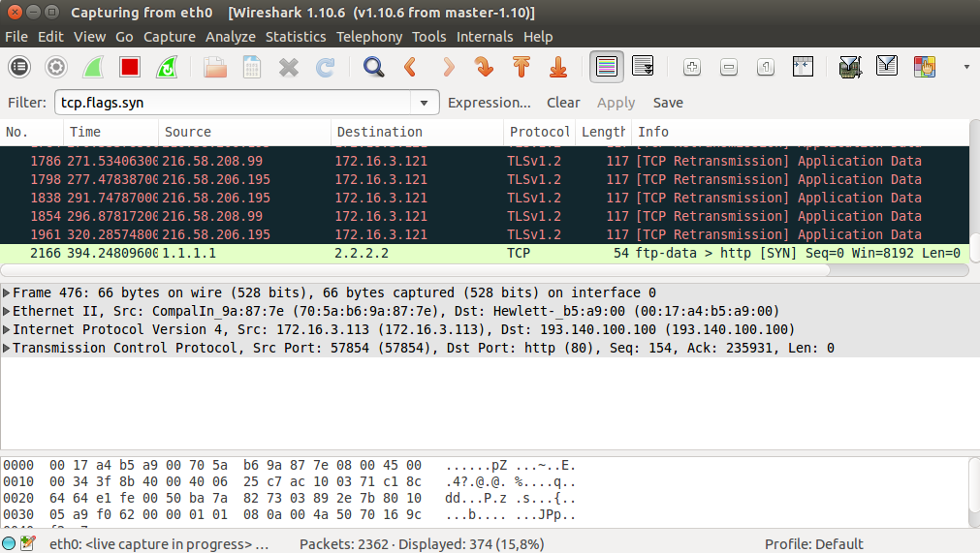Go to the first packet
980x553 pixels.
click(x=521, y=67)
